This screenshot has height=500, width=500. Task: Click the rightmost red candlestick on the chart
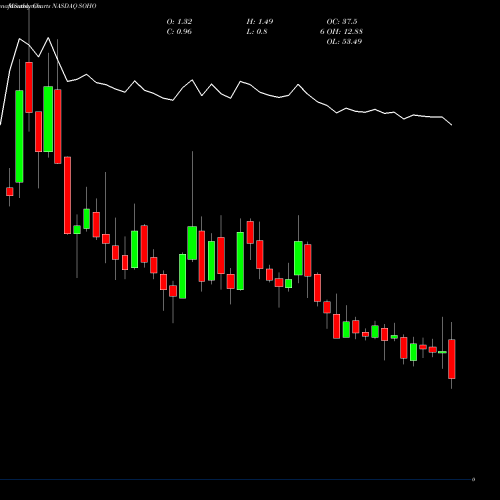coord(452,359)
